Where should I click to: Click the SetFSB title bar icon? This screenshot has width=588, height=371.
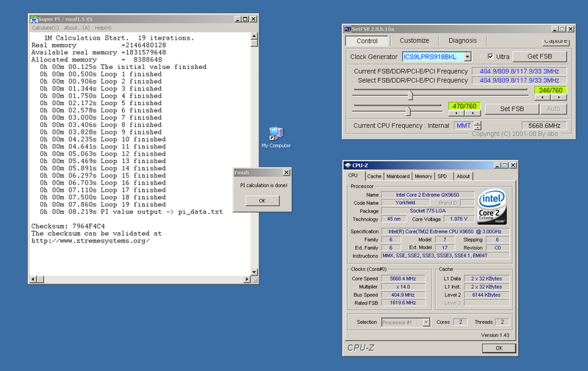point(348,29)
